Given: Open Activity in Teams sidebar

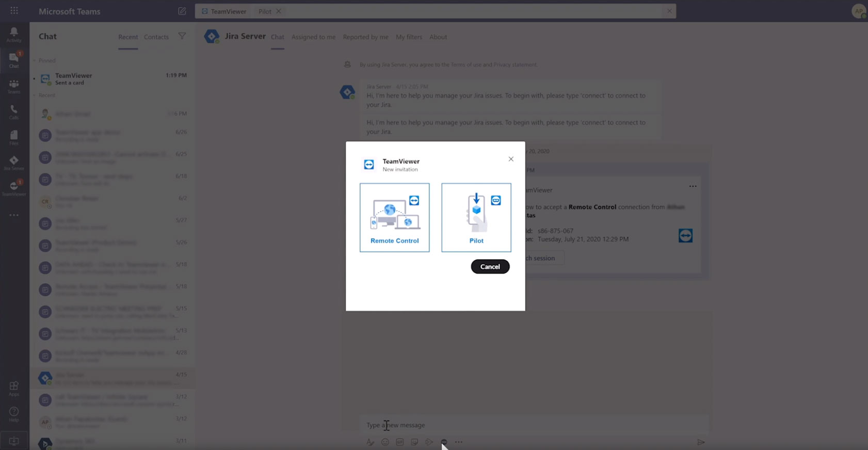Looking at the screenshot, I should (x=14, y=35).
